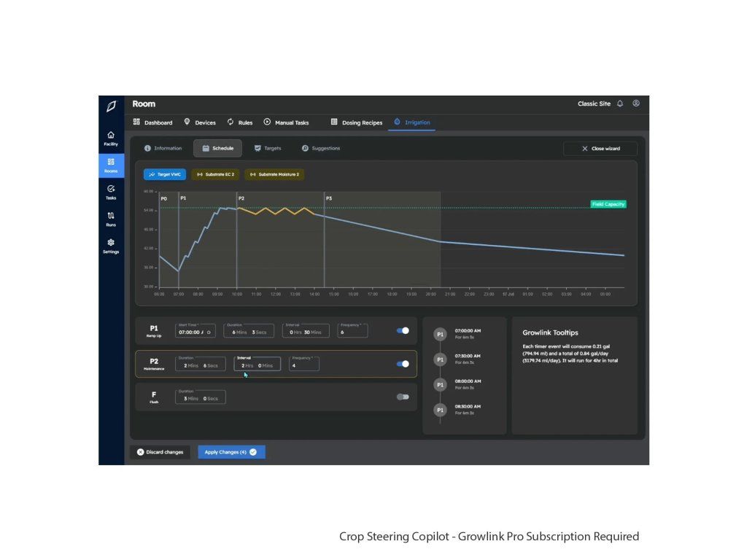The width and height of the screenshot is (747, 560).
Task: Open the P1 Start Time picker
Action: tap(196, 331)
